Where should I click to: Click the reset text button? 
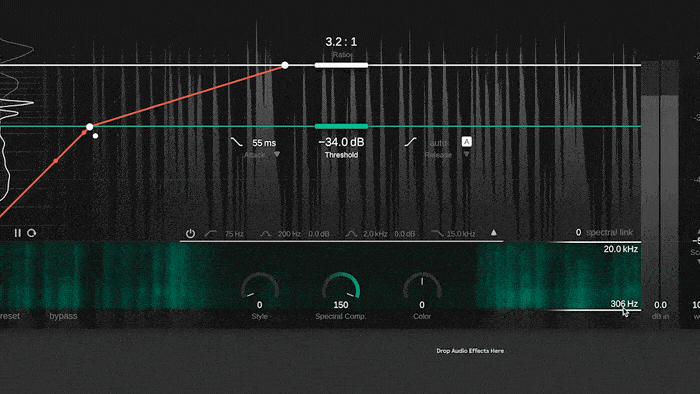pos(10,316)
